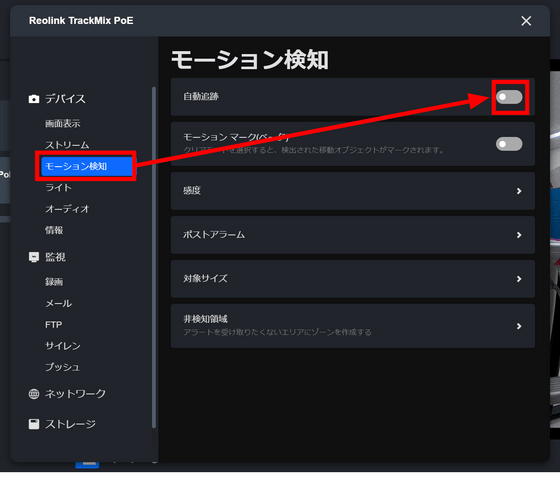Open the 感度 sensitivity settings chevron
This screenshot has height=477, width=560.
coord(519,191)
